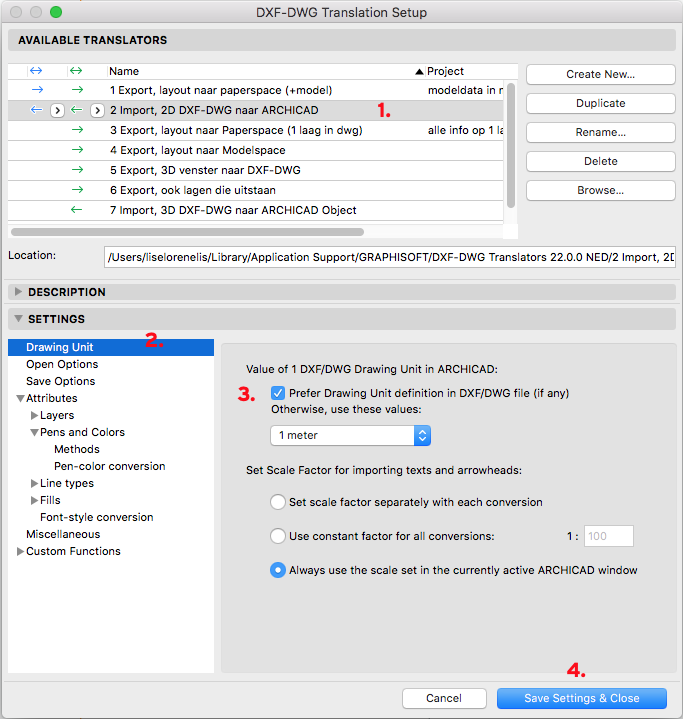
Task: Select '5 Export, 3D venster naar DXF-DWG'
Action: [x=255, y=170]
